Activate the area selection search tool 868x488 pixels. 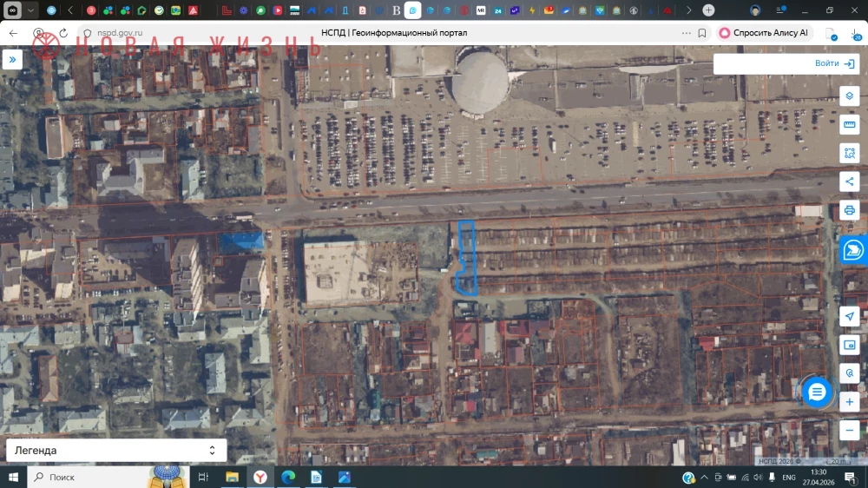point(849,153)
